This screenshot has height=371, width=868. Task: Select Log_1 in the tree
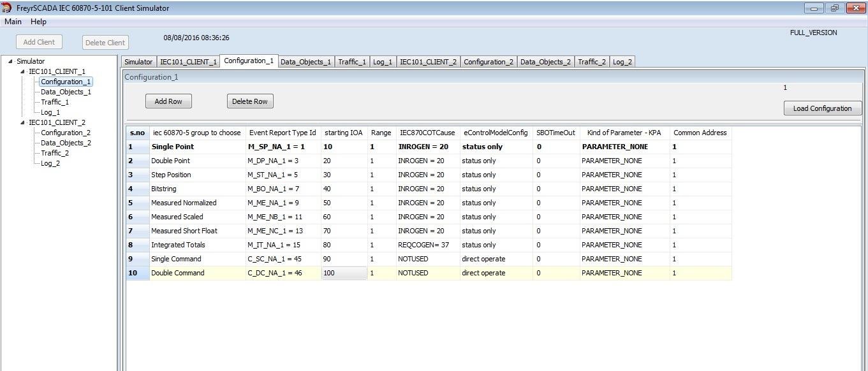point(50,112)
